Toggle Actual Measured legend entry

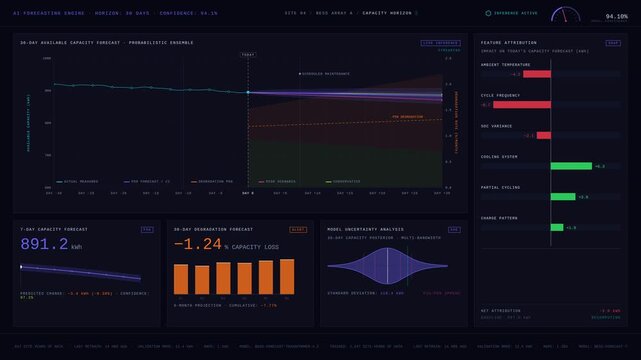(x=77, y=181)
